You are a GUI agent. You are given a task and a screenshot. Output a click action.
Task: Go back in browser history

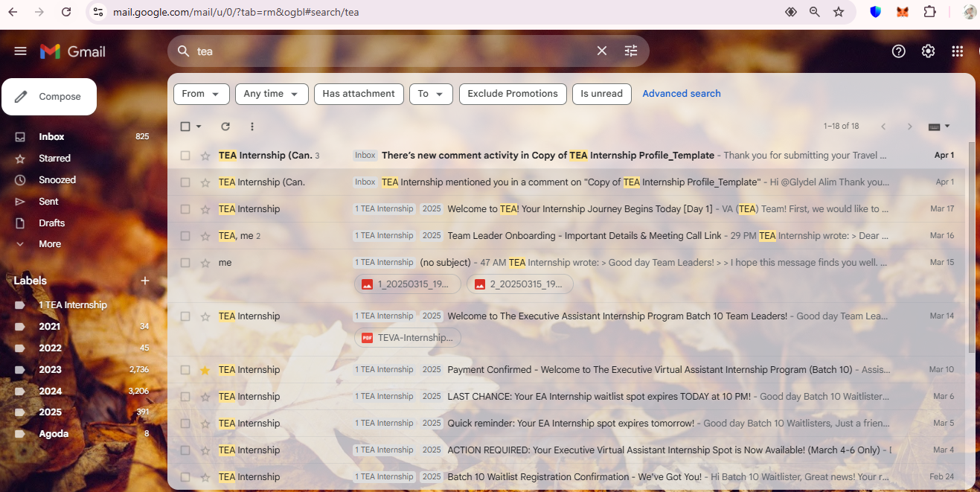coord(13,12)
